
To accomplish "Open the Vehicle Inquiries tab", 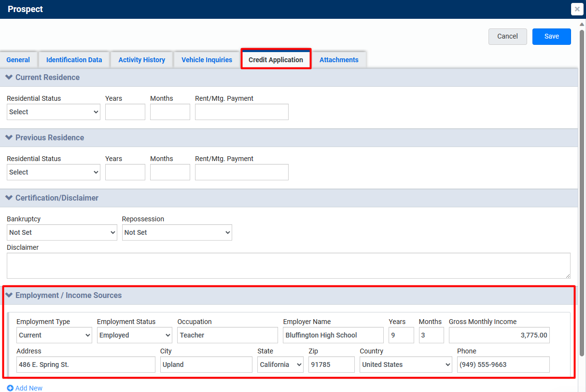I will pos(207,60).
